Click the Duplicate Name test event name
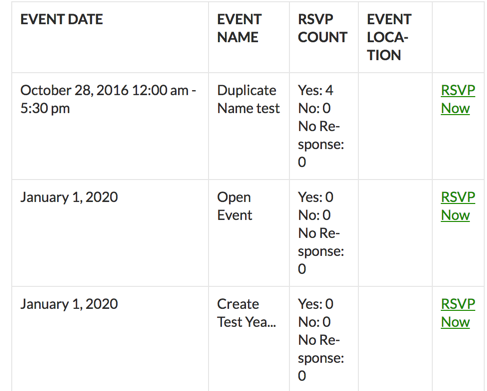Image resolution: width=487 pixels, height=391 pixels. pos(248,99)
